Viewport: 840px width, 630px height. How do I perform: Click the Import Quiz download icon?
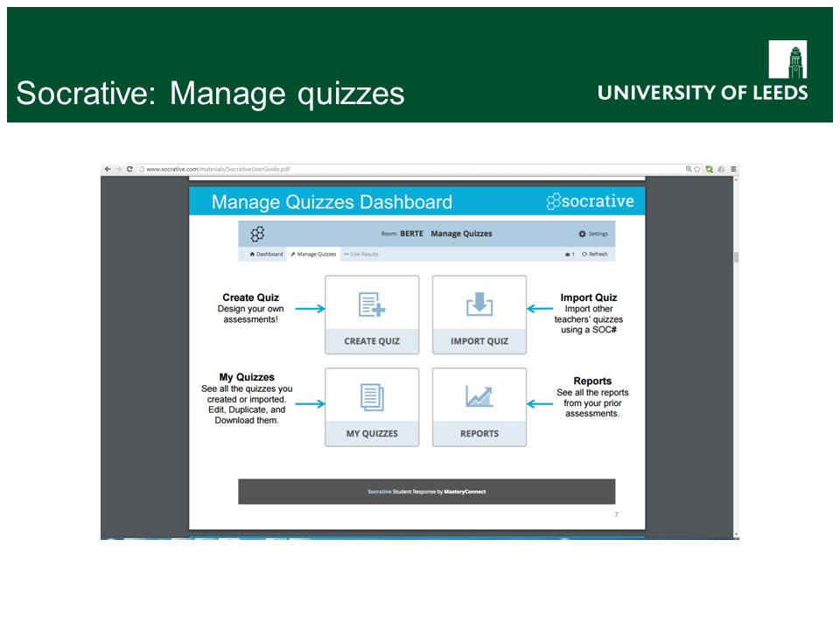click(479, 304)
